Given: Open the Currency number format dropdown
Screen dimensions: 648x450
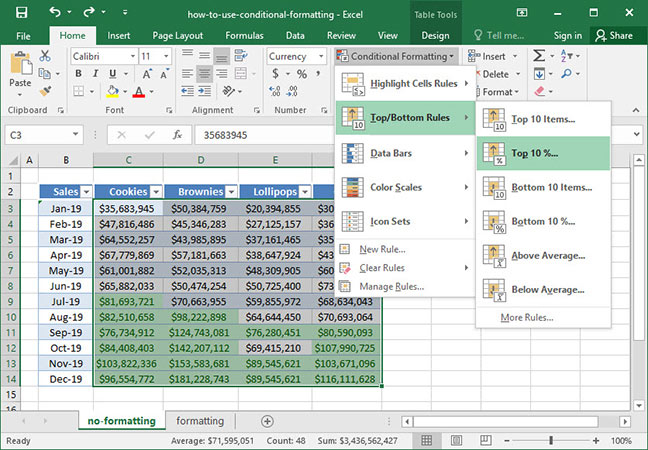Looking at the screenshot, I should (x=321, y=56).
